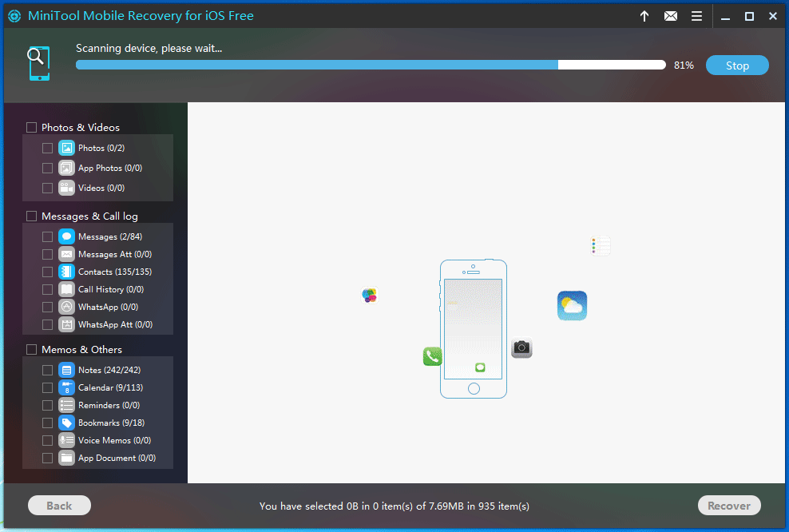Viewport: 789px width, 532px height.
Task: Check the Photos & Videos group checkbox
Action: click(31, 127)
